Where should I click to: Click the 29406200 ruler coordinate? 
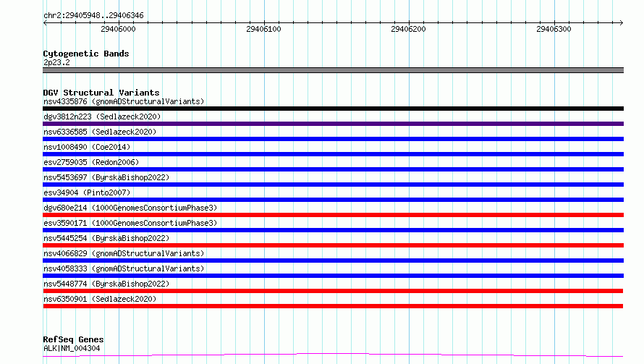[x=409, y=29]
